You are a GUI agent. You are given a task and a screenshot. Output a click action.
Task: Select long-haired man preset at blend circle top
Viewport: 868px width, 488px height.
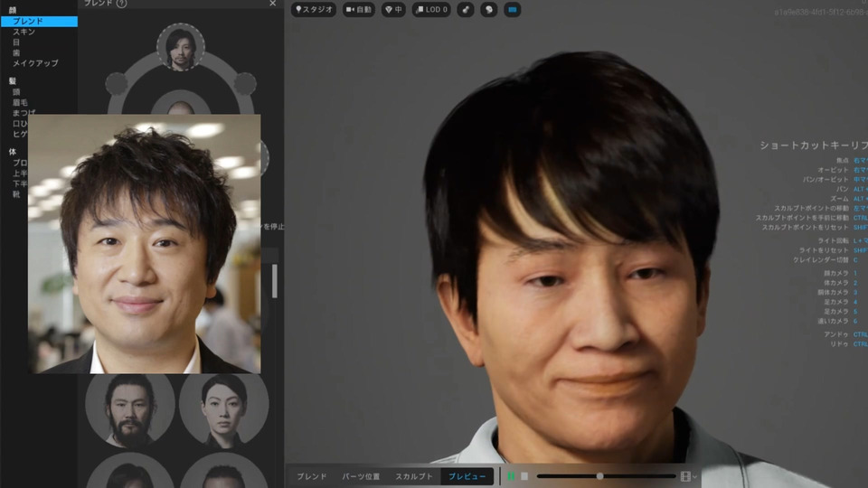click(181, 48)
